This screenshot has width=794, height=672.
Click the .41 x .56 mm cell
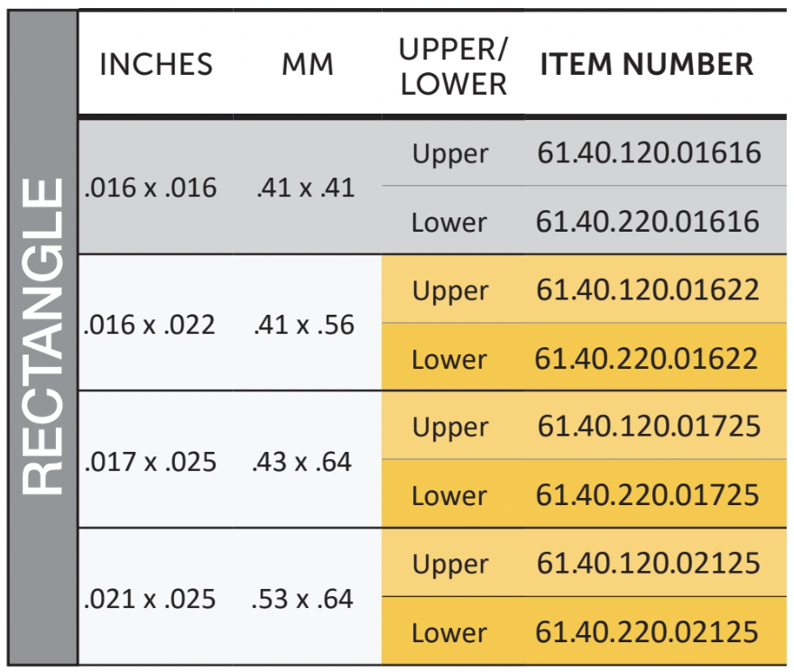pos(304,325)
